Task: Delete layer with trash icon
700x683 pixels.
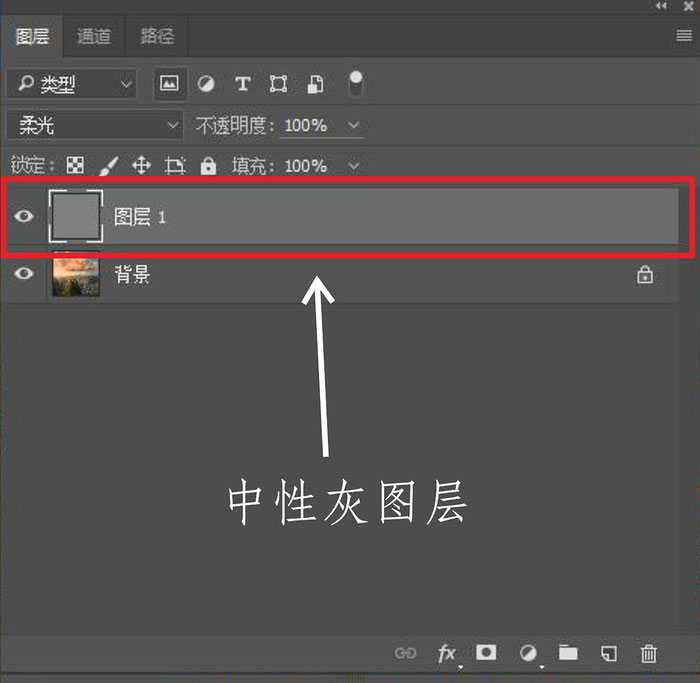Action: tap(649, 653)
